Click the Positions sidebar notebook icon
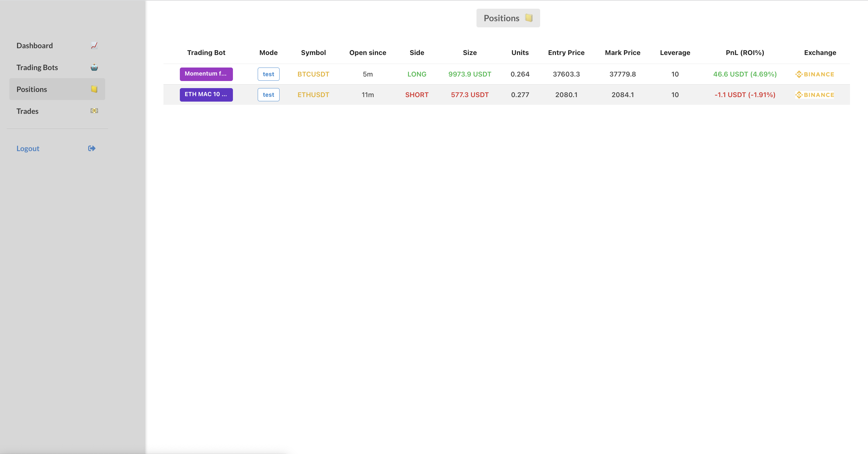The width and height of the screenshot is (868, 454). tap(94, 89)
